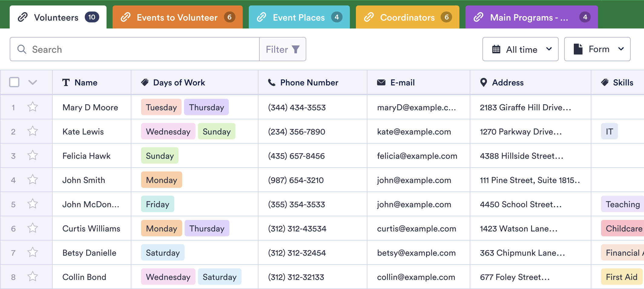This screenshot has width=644, height=289.
Task: Click the link icon on Main Programs tab
Action: click(478, 17)
